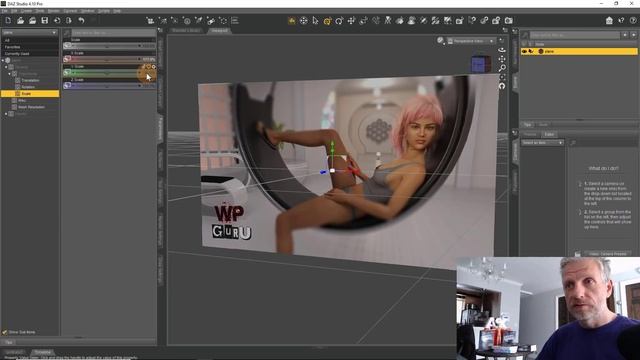The height and width of the screenshot is (360, 640).
Task: Toggle favorite heart on Y Scale
Action: coord(149,67)
